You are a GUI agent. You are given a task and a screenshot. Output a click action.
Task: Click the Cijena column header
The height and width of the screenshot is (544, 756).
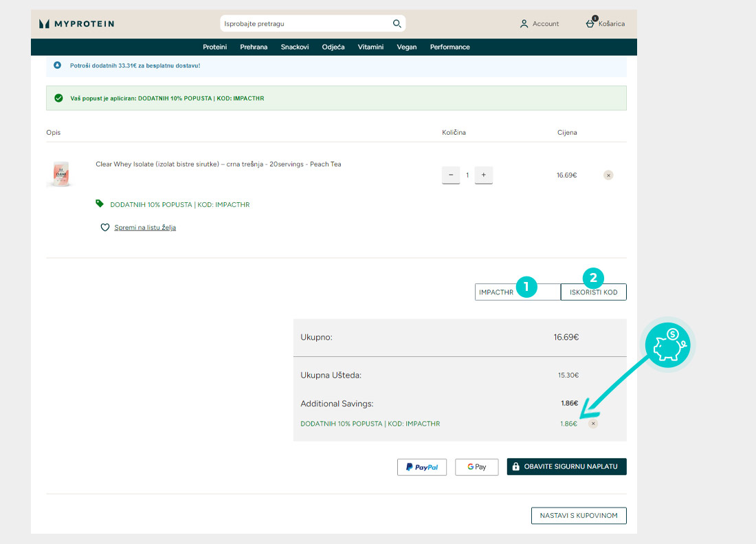click(567, 132)
